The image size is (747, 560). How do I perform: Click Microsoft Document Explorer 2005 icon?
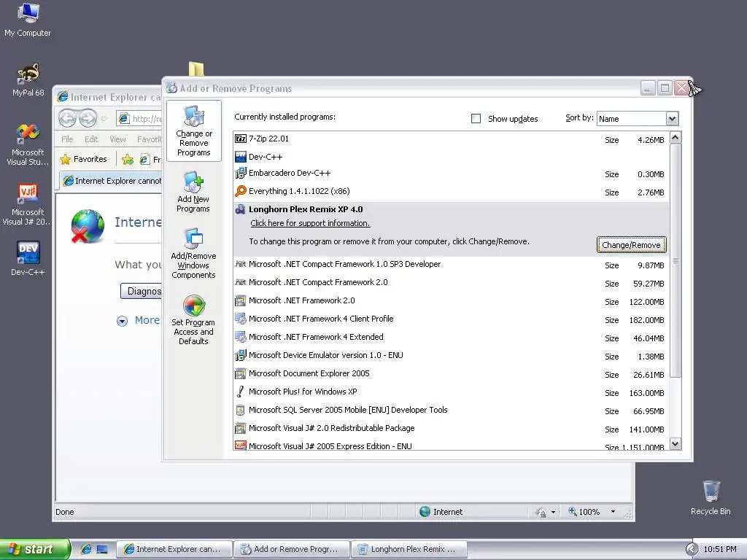point(241,373)
